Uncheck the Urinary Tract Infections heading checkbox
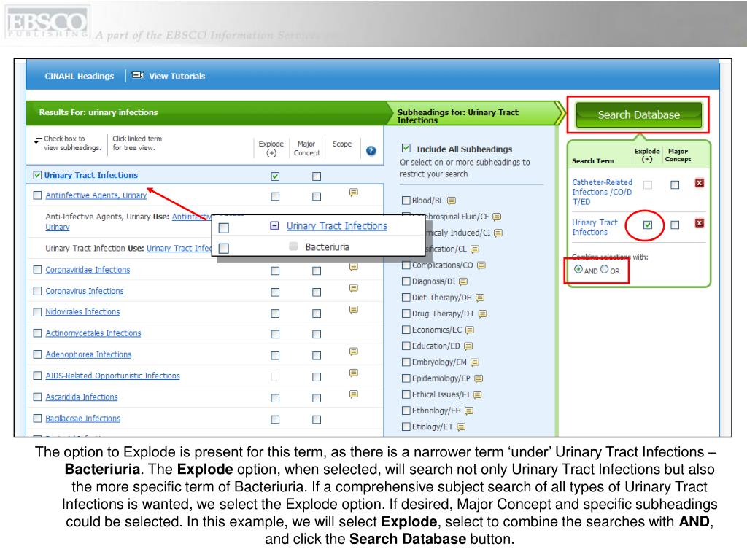This screenshot has height=560, width=747. pos(37,175)
